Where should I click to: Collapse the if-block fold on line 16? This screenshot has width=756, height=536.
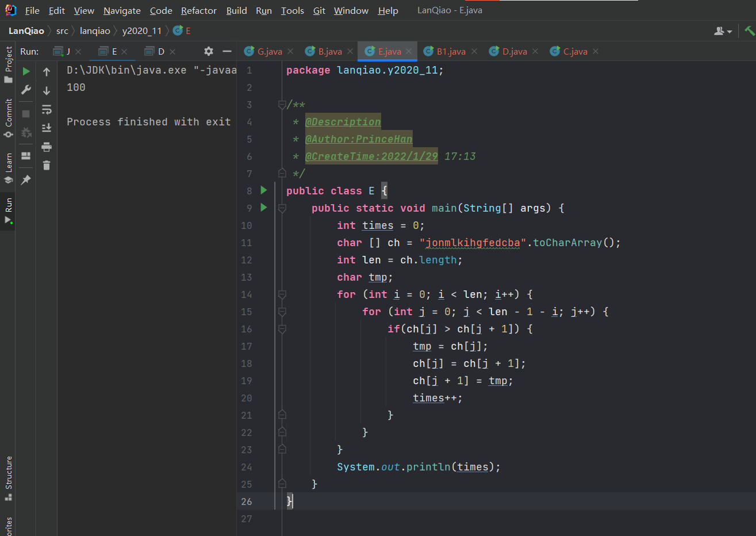pyautogui.click(x=282, y=328)
